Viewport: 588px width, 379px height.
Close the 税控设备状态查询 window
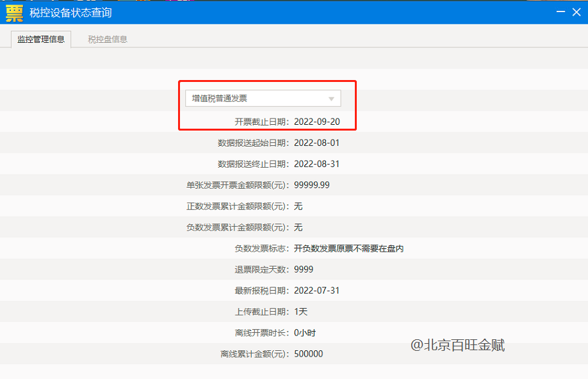pos(576,12)
